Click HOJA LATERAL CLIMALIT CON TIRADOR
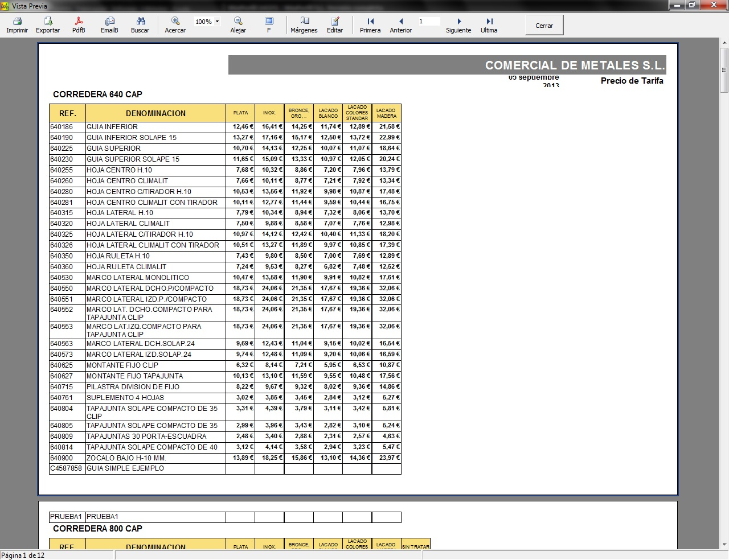The width and height of the screenshot is (729, 560). 153,245
